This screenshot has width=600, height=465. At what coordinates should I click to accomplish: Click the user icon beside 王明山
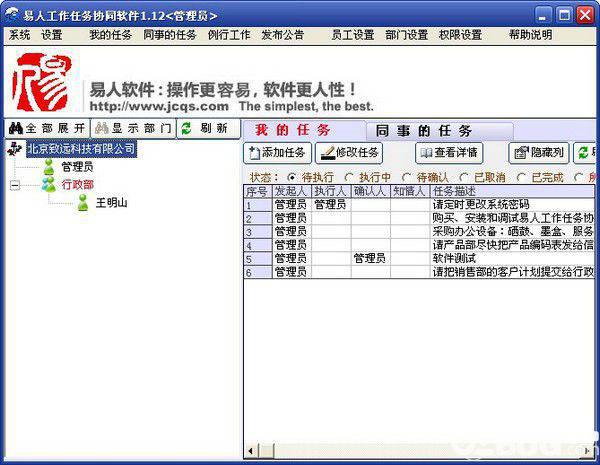[x=83, y=202]
